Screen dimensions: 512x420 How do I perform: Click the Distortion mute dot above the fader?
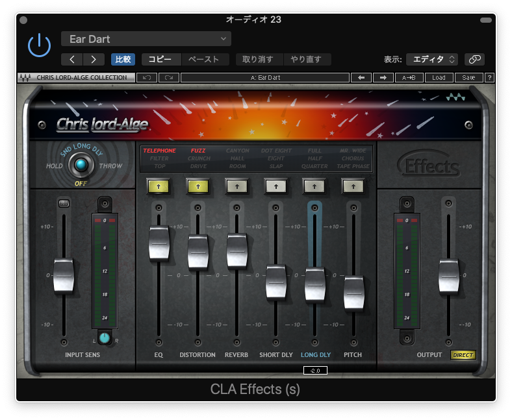[x=198, y=208]
